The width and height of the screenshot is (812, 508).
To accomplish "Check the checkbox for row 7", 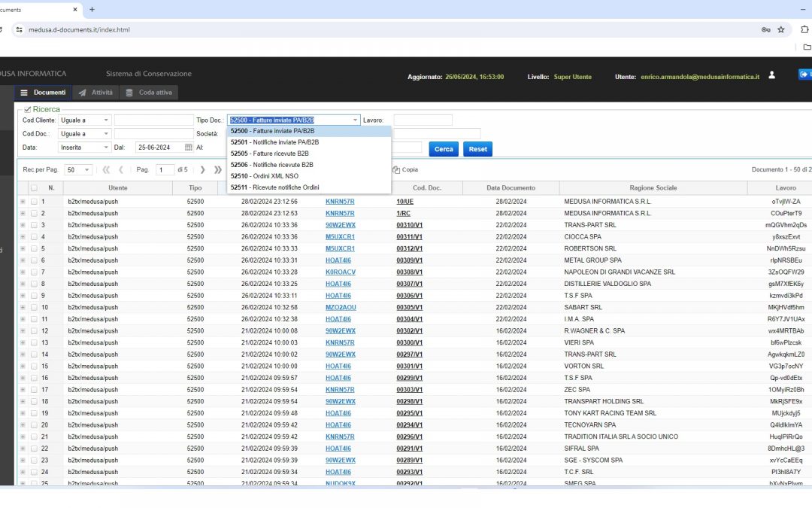I will tap(34, 272).
